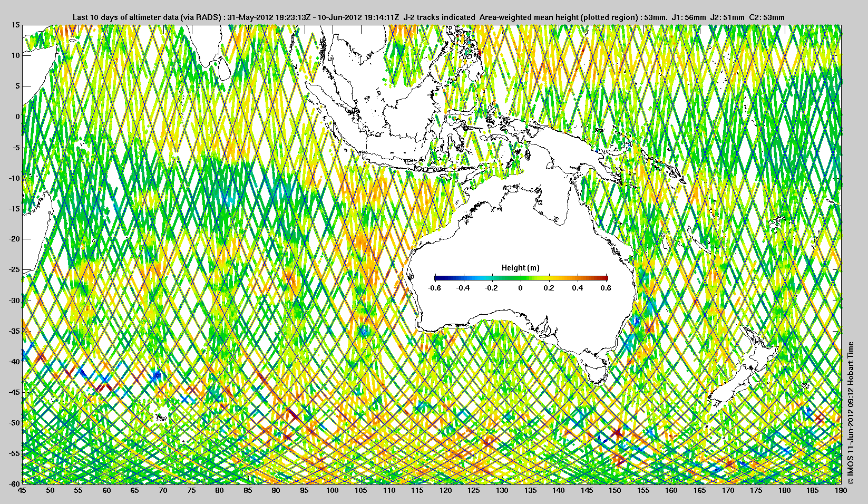The image size is (868, 504).
Task: Click longitude axis label '100'
Action: tap(333, 490)
